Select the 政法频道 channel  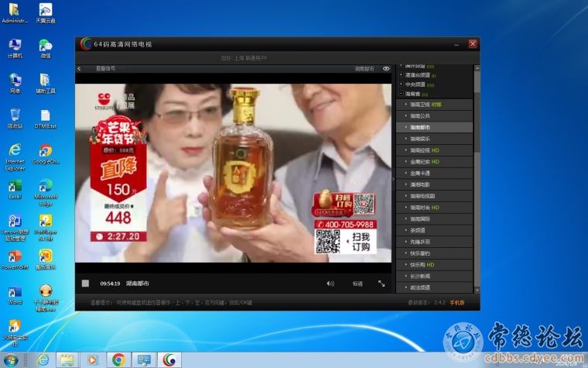tap(434, 287)
